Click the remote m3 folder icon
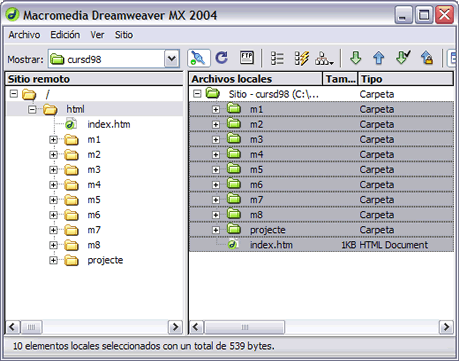 [71, 170]
